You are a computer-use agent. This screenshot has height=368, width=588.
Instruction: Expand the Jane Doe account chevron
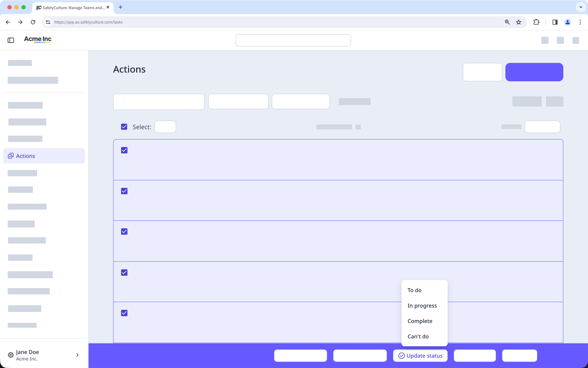[77, 355]
